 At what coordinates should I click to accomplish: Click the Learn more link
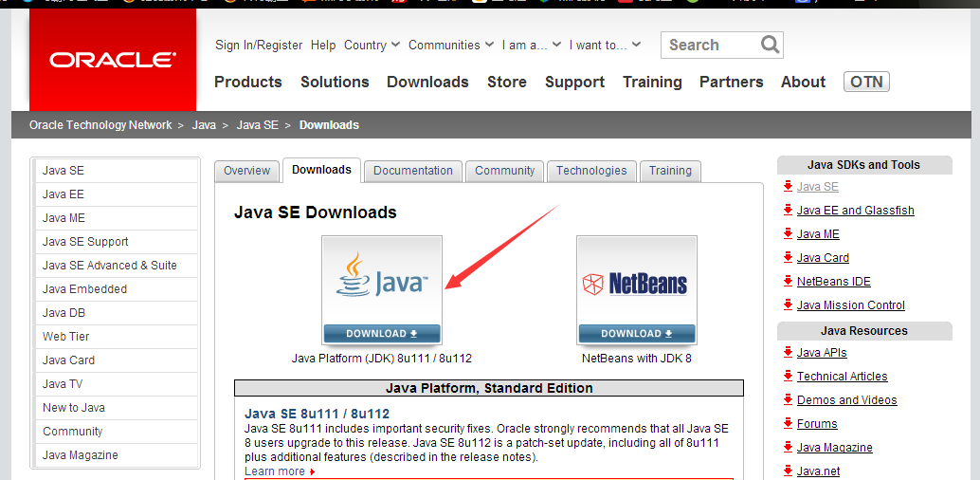pyautogui.click(x=275, y=471)
